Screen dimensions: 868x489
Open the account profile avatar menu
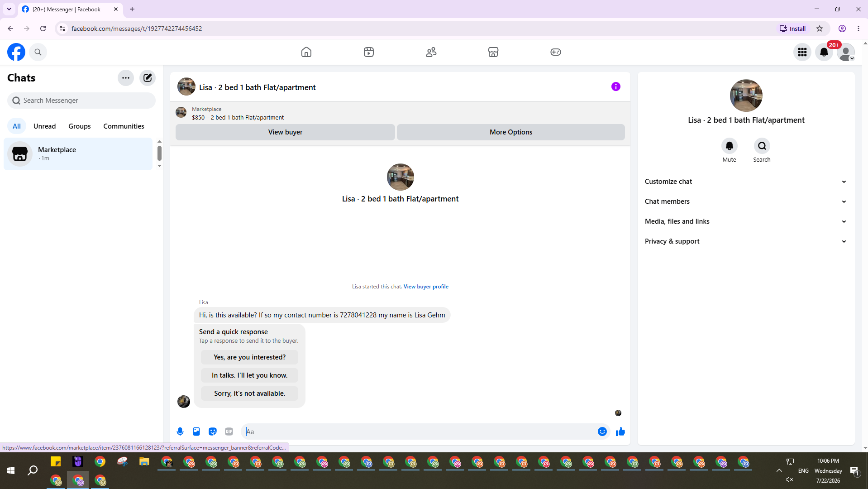846,52
